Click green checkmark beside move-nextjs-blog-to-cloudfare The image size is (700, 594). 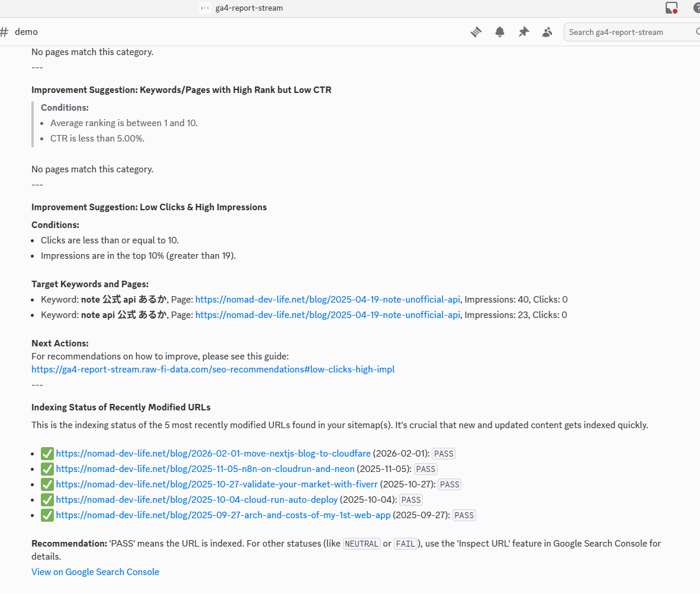[x=47, y=454]
